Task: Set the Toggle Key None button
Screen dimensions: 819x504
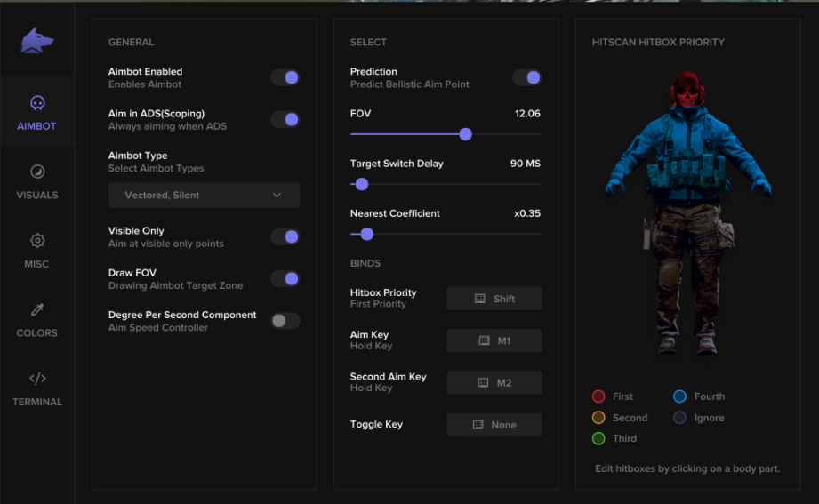Action: pyautogui.click(x=494, y=425)
